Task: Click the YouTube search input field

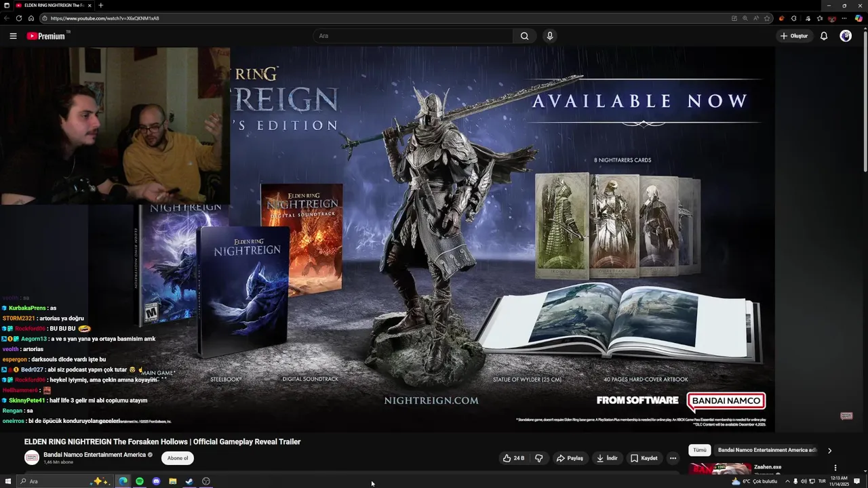Action: (x=413, y=36)
